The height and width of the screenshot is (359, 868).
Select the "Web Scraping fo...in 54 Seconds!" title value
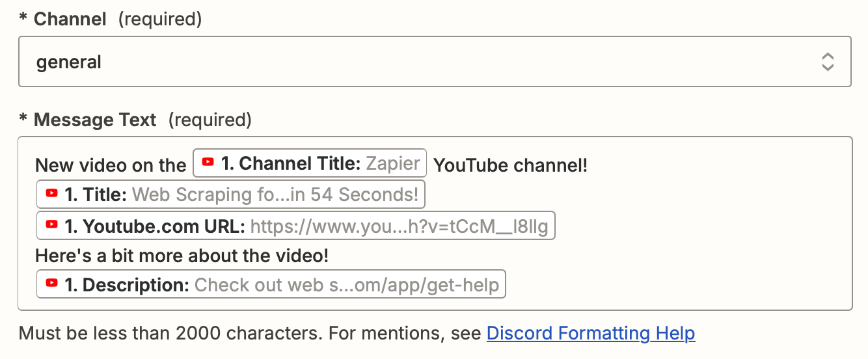coord(275,194)
